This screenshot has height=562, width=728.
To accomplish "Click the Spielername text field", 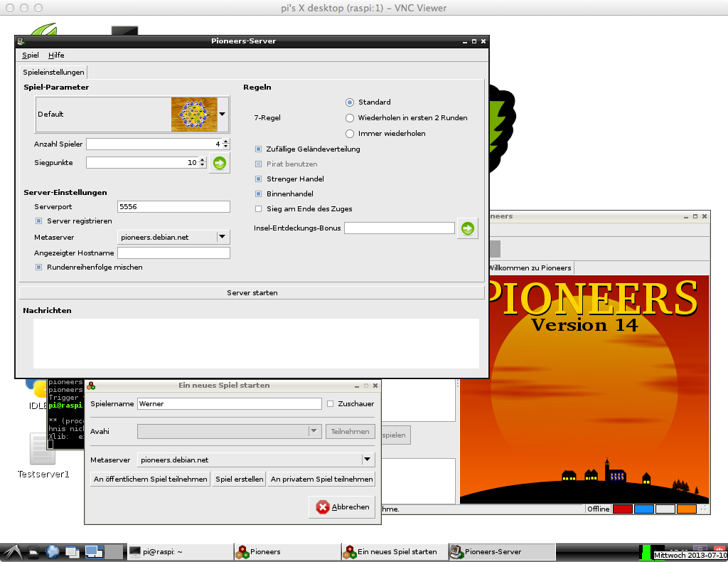I will pos(230,403).
